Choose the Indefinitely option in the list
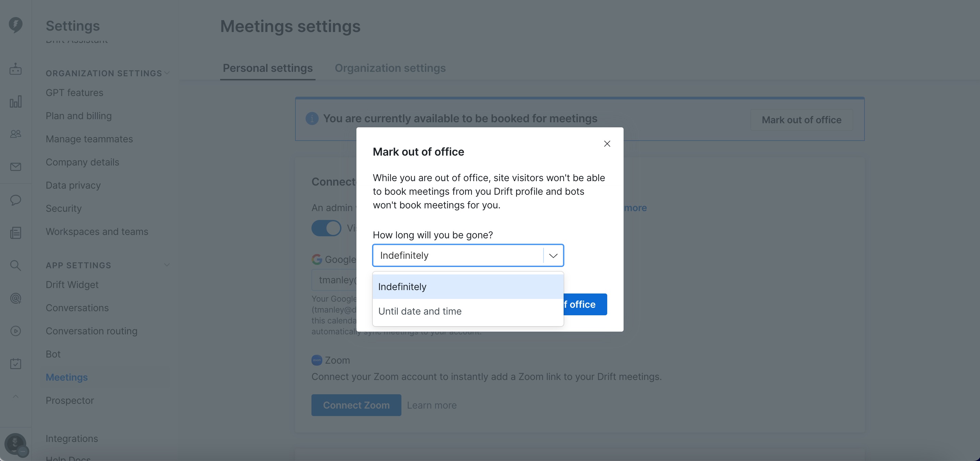 (x=468, y=287)
